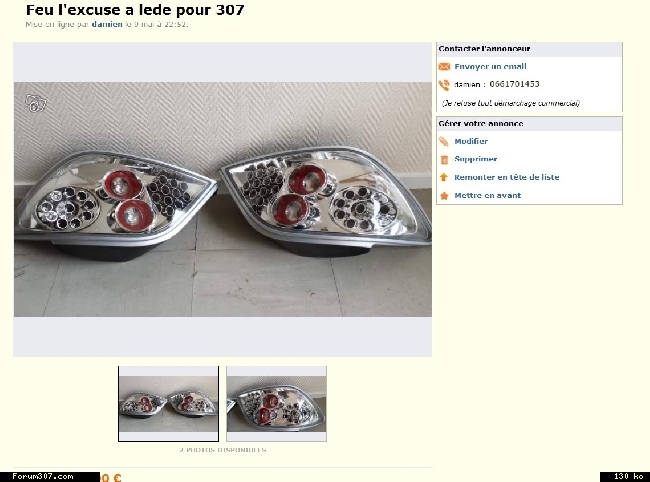Open the Envoyer un email link
The width and height of the screenshot is (650, 482).
pos(490,66)
